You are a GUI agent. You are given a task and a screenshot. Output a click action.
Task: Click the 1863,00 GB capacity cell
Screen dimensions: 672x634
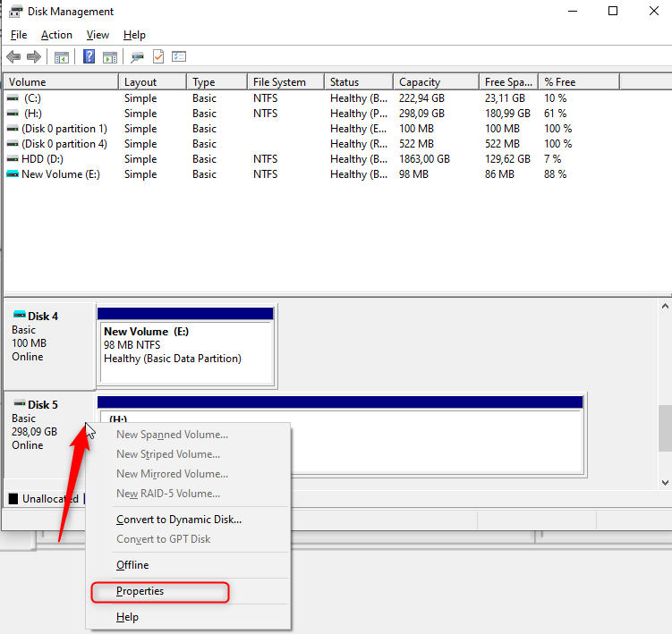pyautogui.click(x=424, y=159)
